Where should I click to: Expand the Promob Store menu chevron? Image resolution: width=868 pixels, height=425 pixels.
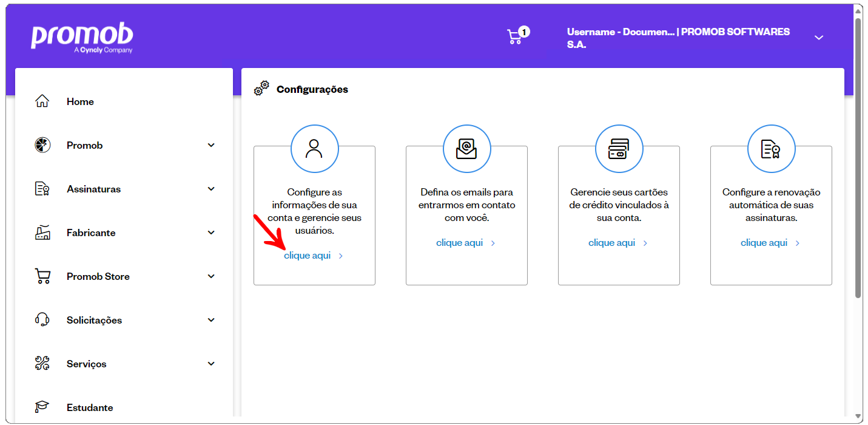211,276
